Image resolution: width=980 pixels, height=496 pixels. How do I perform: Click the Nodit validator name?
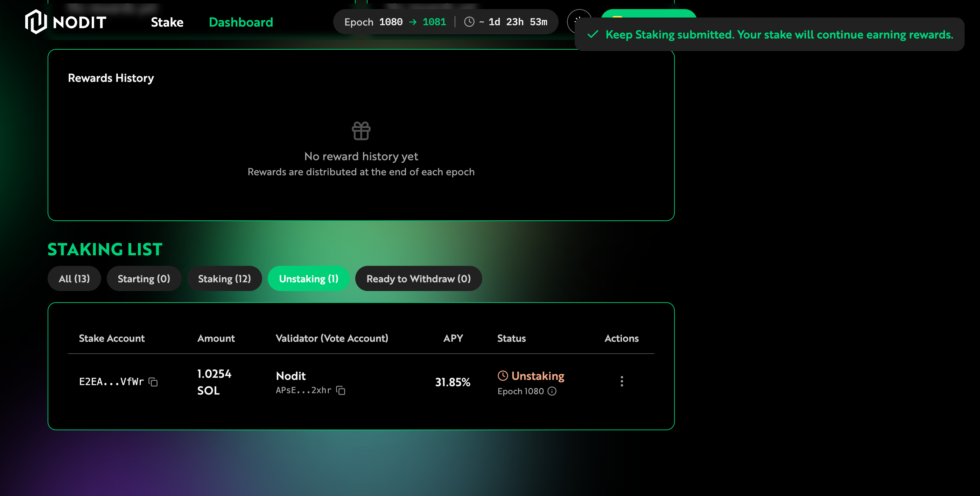tap(290, 376)
